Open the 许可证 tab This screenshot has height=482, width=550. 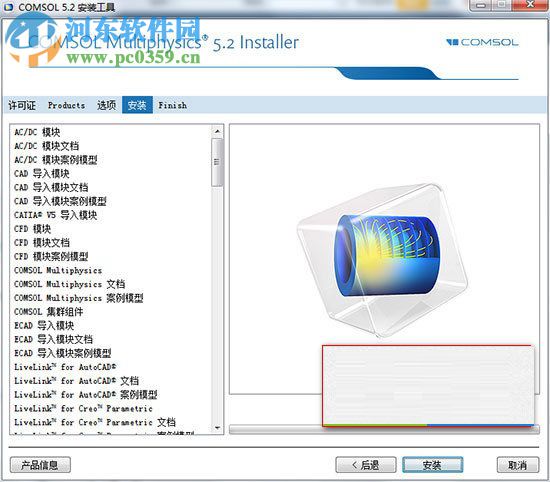coord(22,105)
